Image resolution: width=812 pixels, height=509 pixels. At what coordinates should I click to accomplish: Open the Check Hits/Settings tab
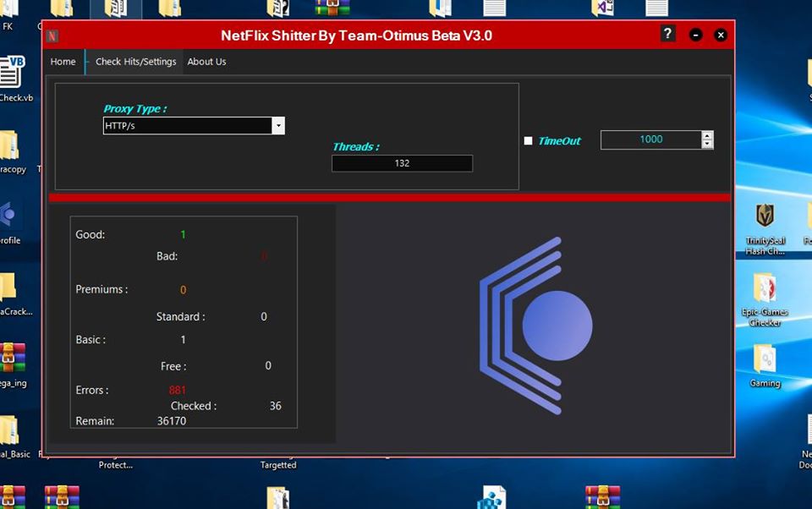(x=135, y=62)
